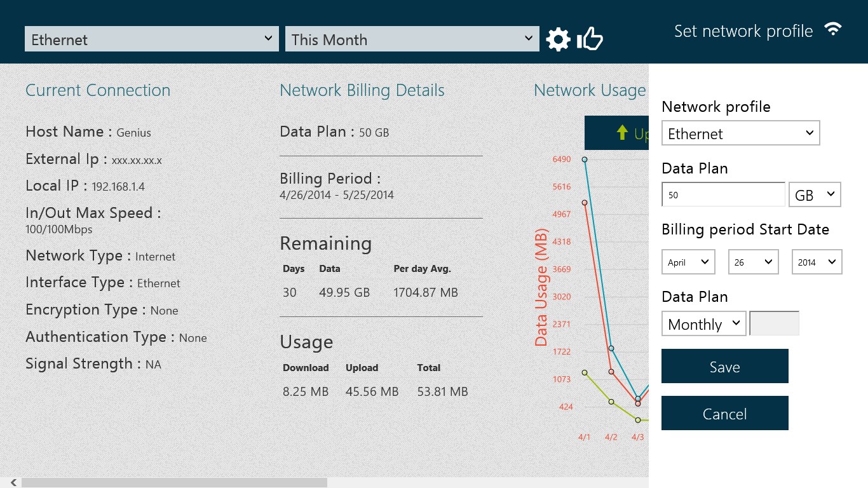Viewport: 868px width, 488px height.
Task: Select the billing start month April dropdown
Action: coord(688,262)
